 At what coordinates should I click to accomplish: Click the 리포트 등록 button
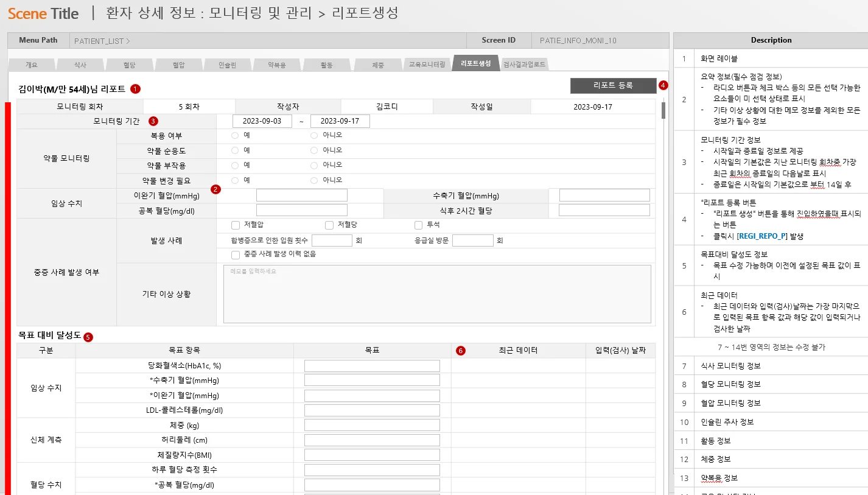click(x=614, y=86)
